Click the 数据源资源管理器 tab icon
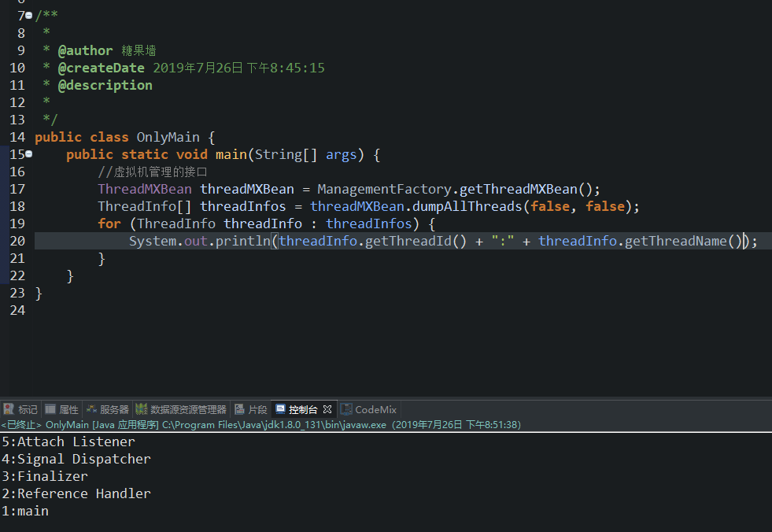 [x=142, y=409]
